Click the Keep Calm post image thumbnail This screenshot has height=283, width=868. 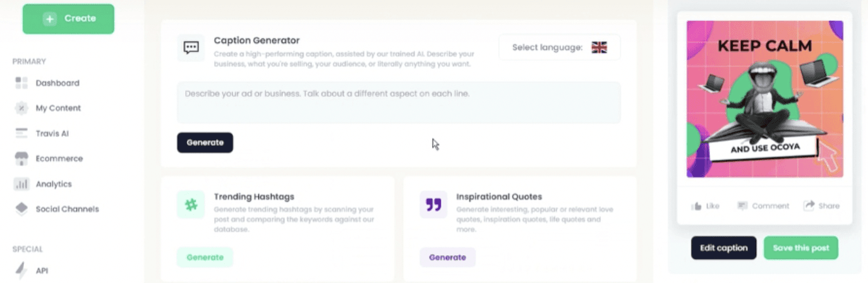(x=764, y=99)
